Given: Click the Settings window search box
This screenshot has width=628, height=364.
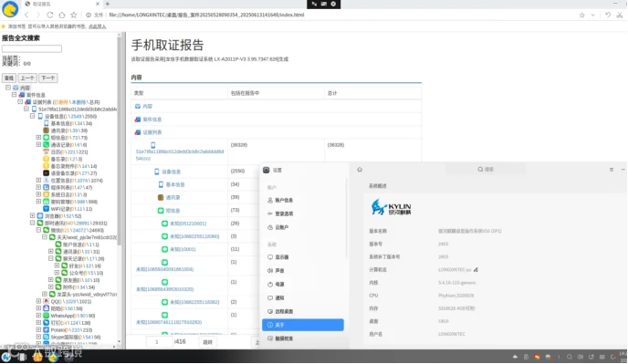Looking at the screenshot, I should 486,170.
